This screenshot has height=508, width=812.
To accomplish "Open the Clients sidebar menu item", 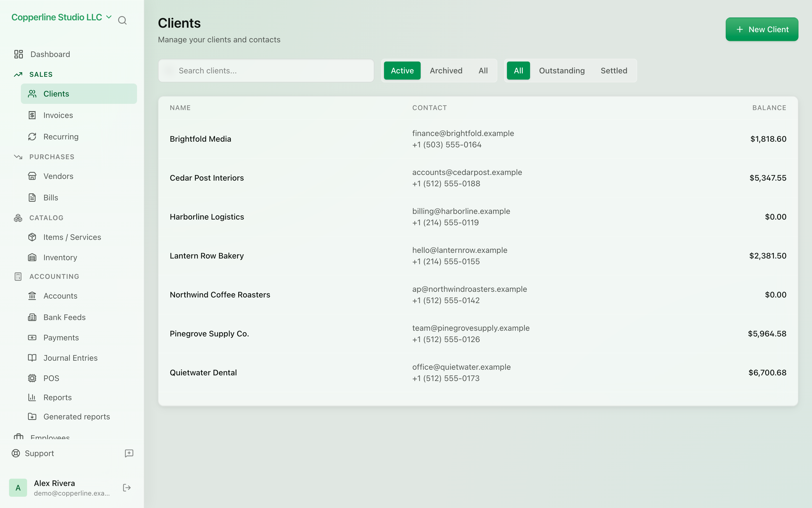I will 79,94.
